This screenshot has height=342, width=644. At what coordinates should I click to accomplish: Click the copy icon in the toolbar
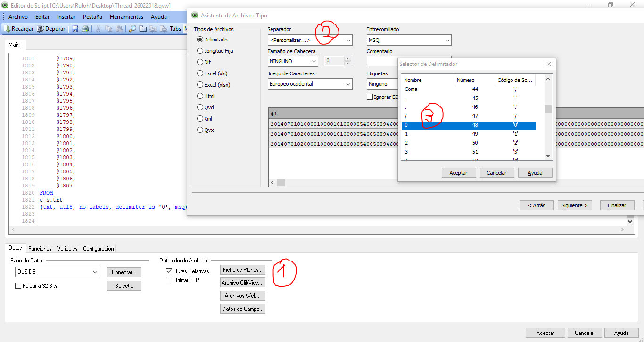[109, 29]
